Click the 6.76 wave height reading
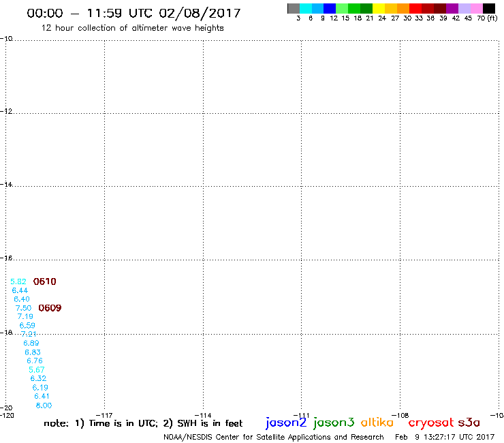The image size is (504, 443). (35, 361)
